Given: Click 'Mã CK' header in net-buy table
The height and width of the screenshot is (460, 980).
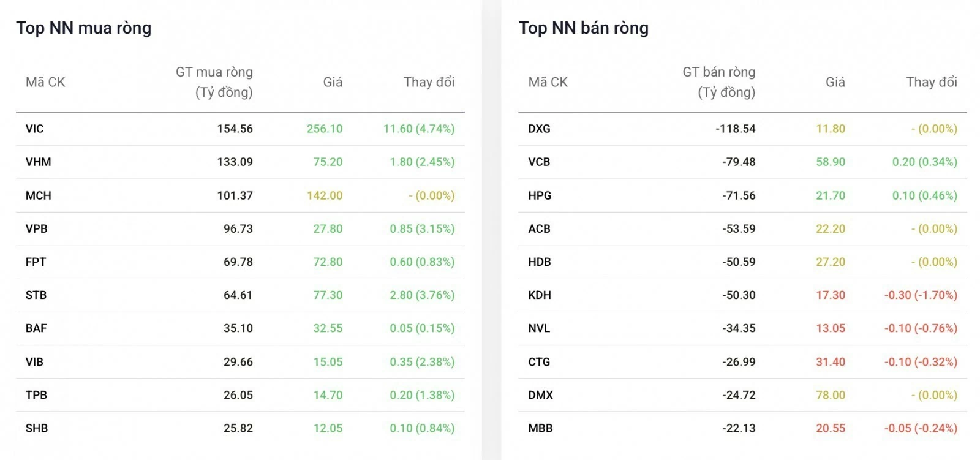Looking at the screenshot, I should point(45,82).
